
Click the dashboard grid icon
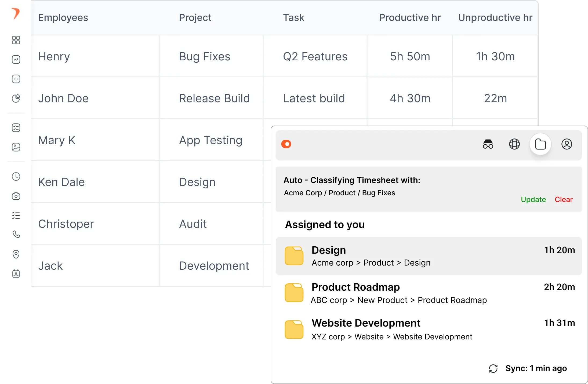tap(16, 40)
